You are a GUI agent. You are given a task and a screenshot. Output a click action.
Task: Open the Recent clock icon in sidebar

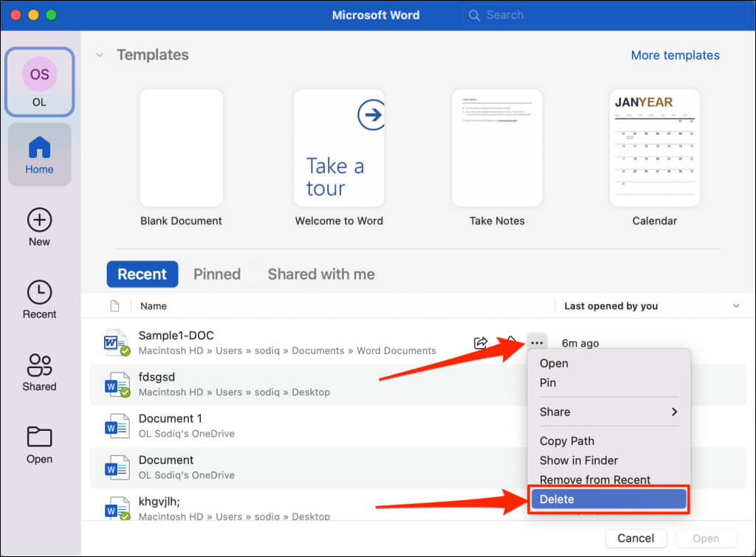pos(40,292)
